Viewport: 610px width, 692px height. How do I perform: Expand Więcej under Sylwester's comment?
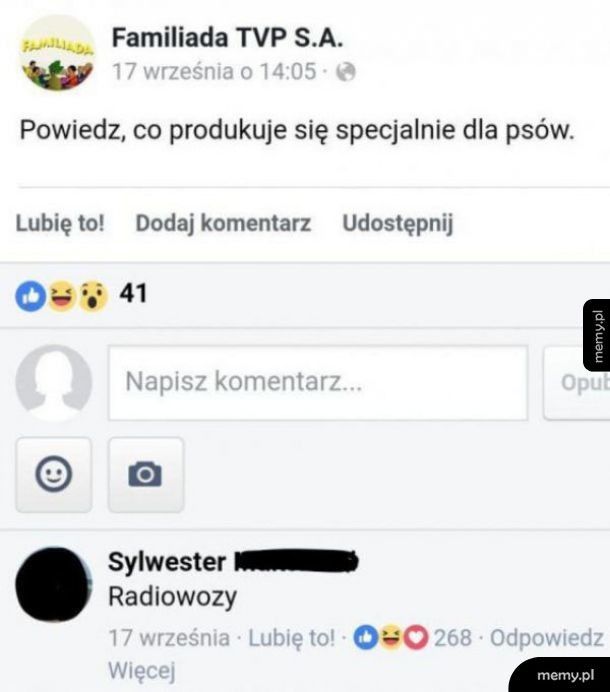click(x=141, y=671)
